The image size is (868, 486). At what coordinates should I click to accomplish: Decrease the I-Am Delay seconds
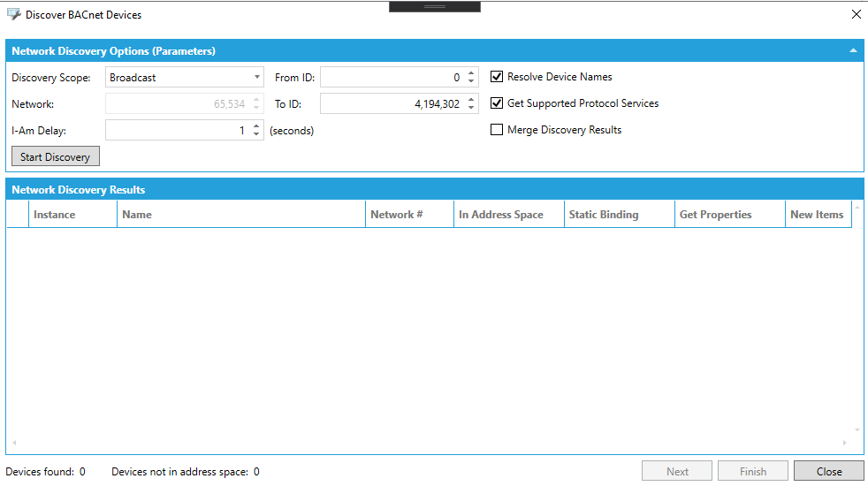256,135
